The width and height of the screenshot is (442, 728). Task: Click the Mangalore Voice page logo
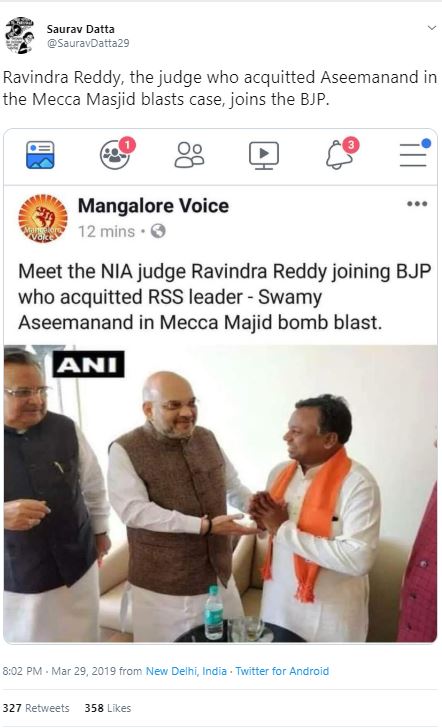(43, 218)
